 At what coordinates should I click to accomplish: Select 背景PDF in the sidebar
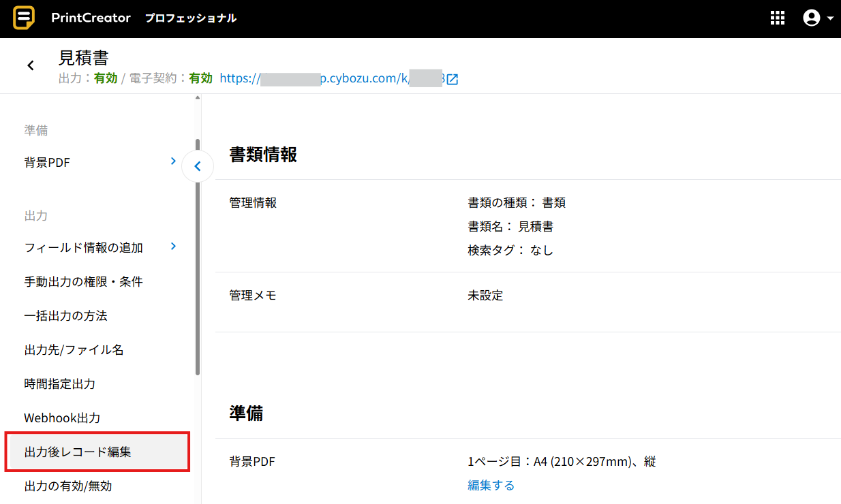pyautogui.click(x=48, y=163)
